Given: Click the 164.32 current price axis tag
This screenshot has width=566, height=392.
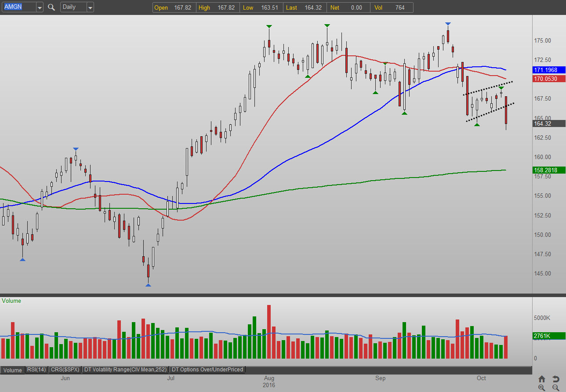Looking at the screenshot, I should (x=549, y=123).
